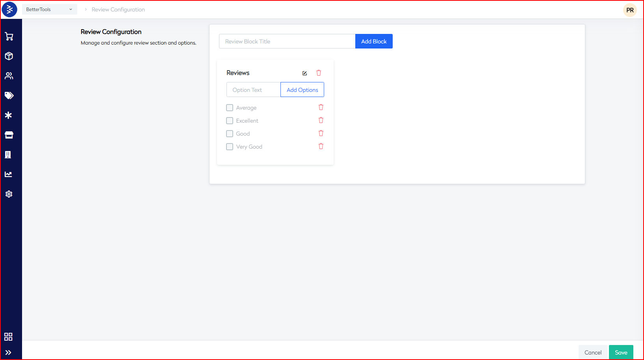
Task: Enable the Very Good checkbox
Action: [230, 147]
